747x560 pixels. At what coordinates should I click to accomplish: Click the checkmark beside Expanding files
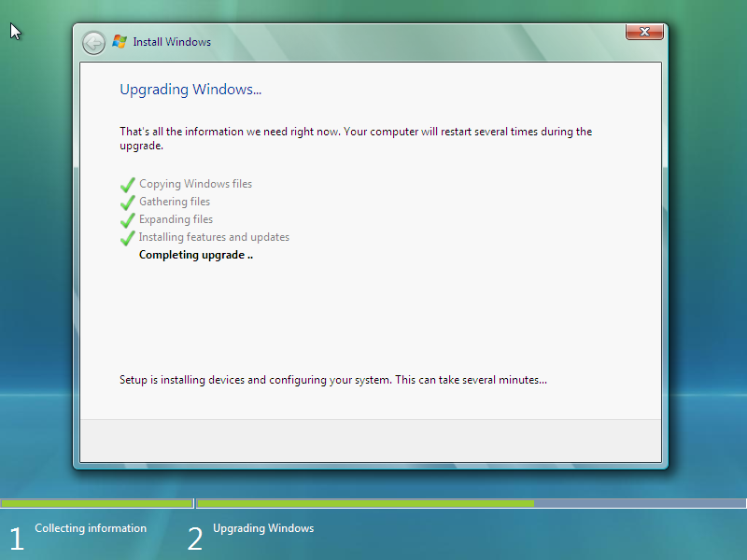pos(127,219)
